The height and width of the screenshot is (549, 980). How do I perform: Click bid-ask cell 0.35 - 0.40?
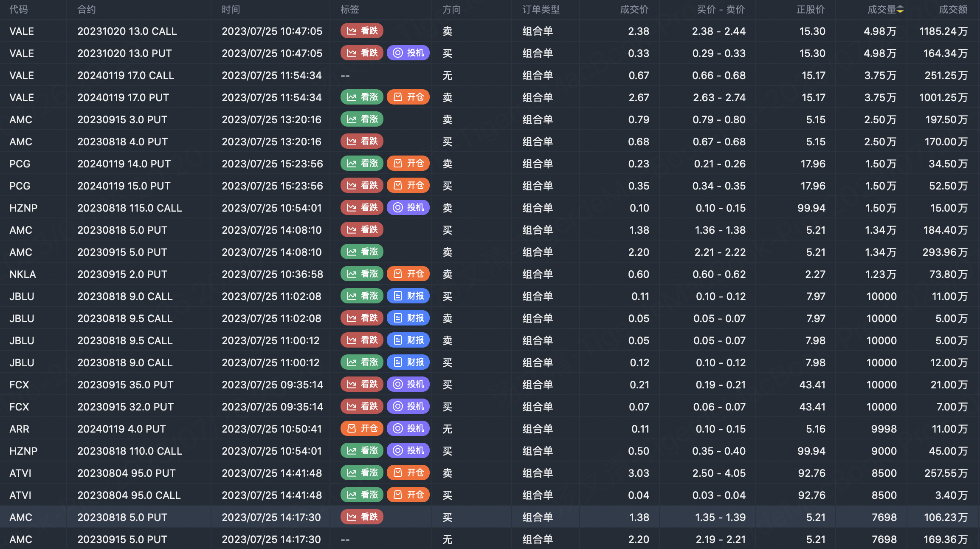(719, 451)
